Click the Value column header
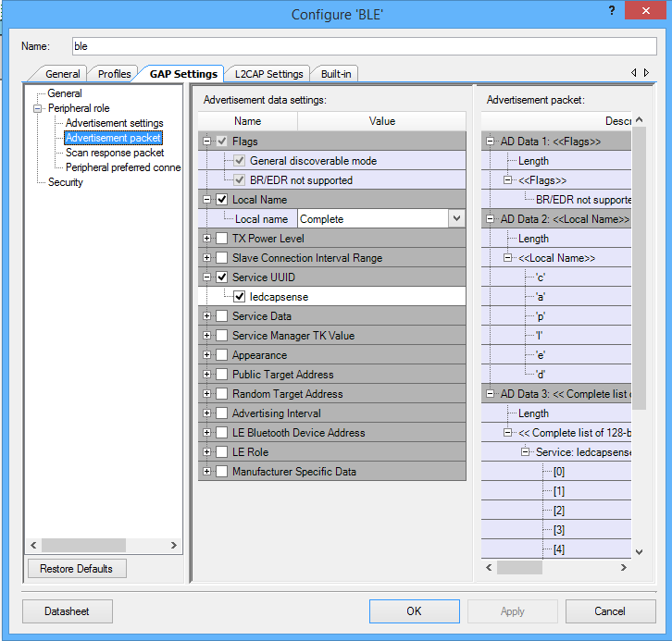This screenshot has width=672, height=641. pyautogui.click(x=381, y=121)
